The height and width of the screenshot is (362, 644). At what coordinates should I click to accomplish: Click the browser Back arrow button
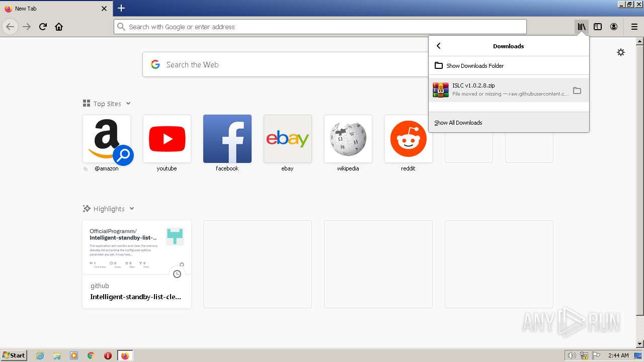pyautogui.click(x=10, y=27)
